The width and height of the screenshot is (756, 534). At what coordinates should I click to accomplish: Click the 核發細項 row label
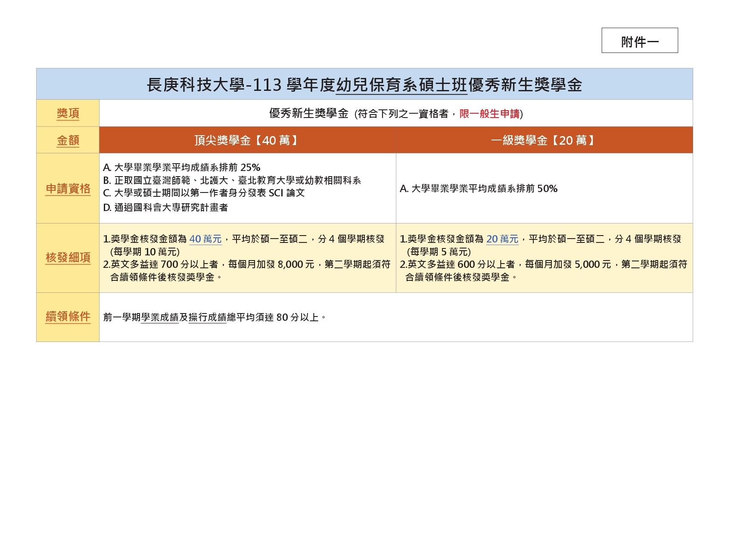[x=68, y=258]
